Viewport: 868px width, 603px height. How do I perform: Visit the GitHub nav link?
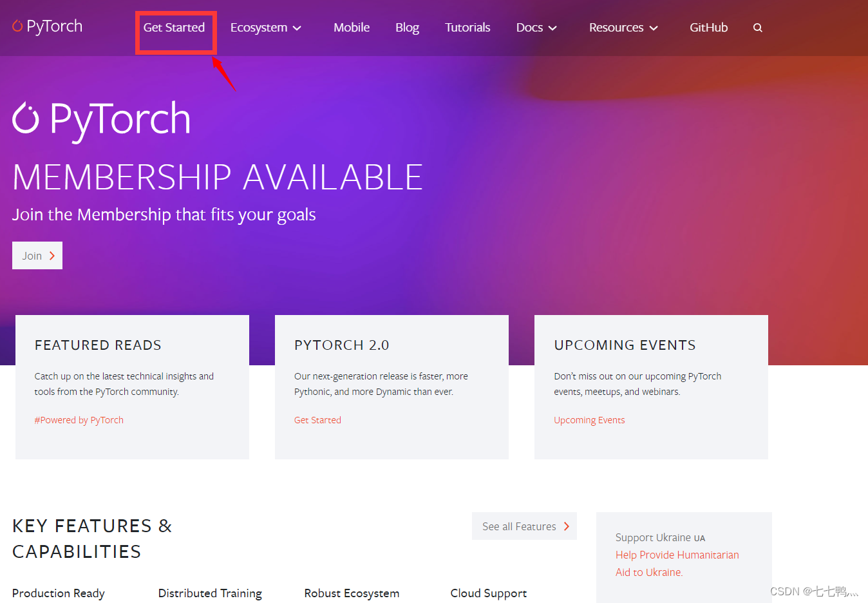pos(708,28)
